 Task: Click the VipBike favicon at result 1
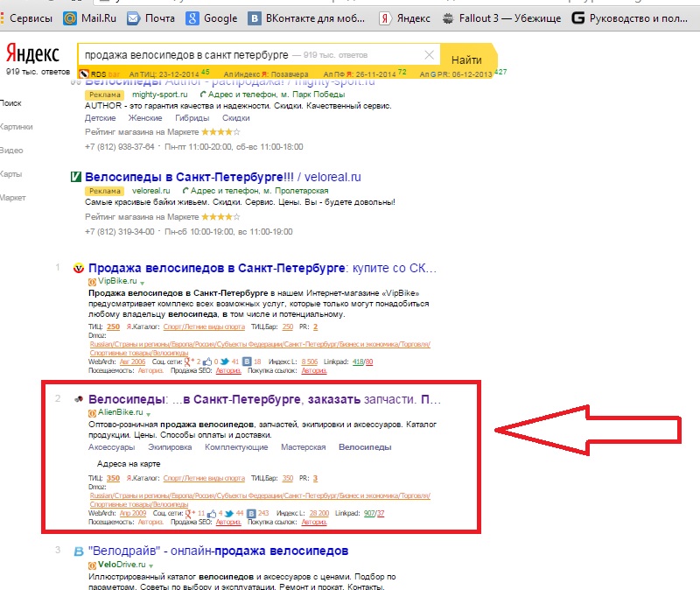[x=79, y=268]
